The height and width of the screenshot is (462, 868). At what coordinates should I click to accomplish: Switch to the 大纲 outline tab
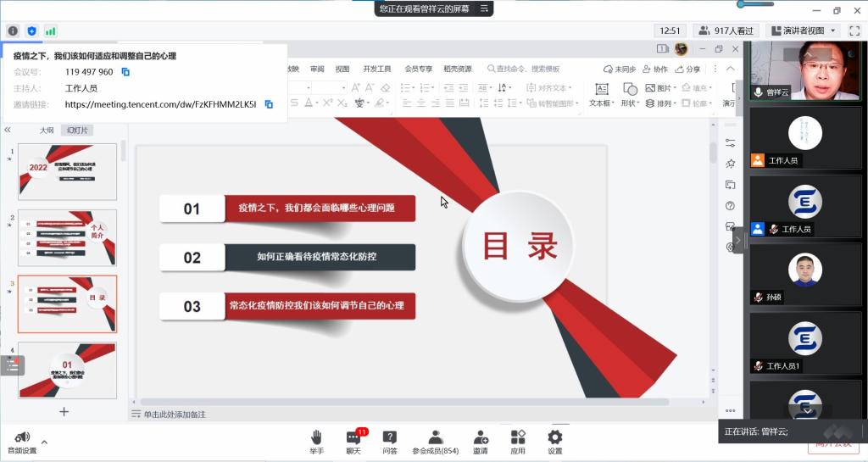click(47, 131)
